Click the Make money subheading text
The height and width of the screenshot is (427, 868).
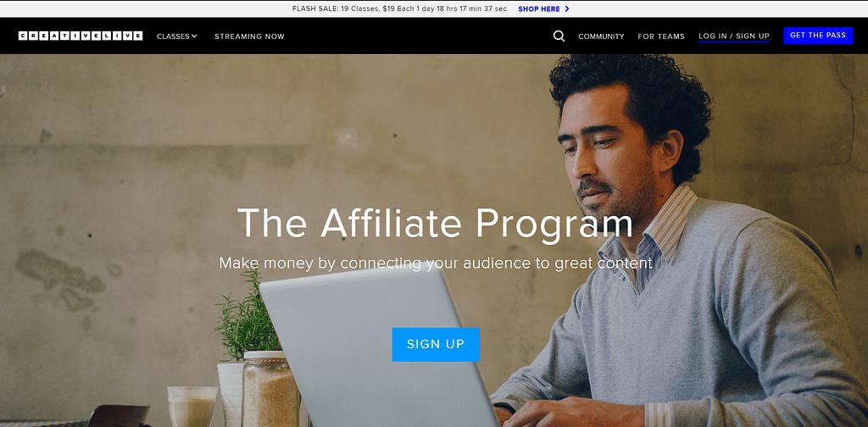click(436, 263)
